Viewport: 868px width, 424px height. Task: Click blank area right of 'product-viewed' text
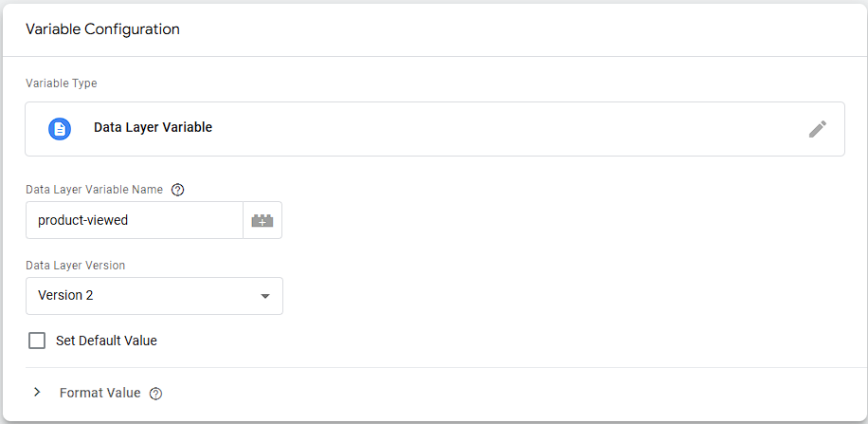(x=190, y=220)
